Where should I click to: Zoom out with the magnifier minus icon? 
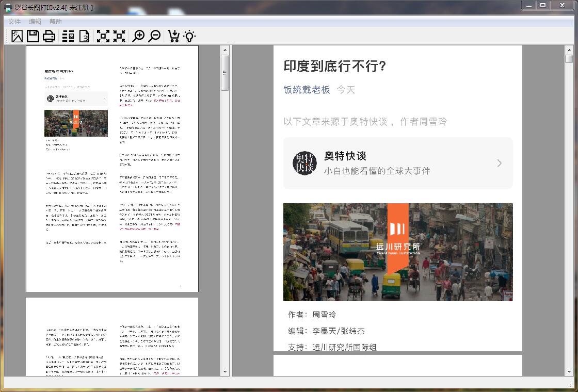154,36
